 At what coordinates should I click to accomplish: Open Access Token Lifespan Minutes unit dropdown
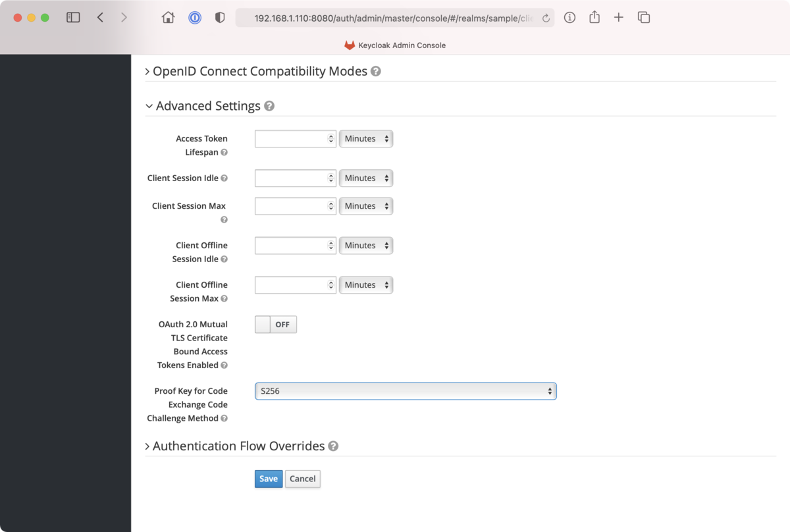point(366,139)
